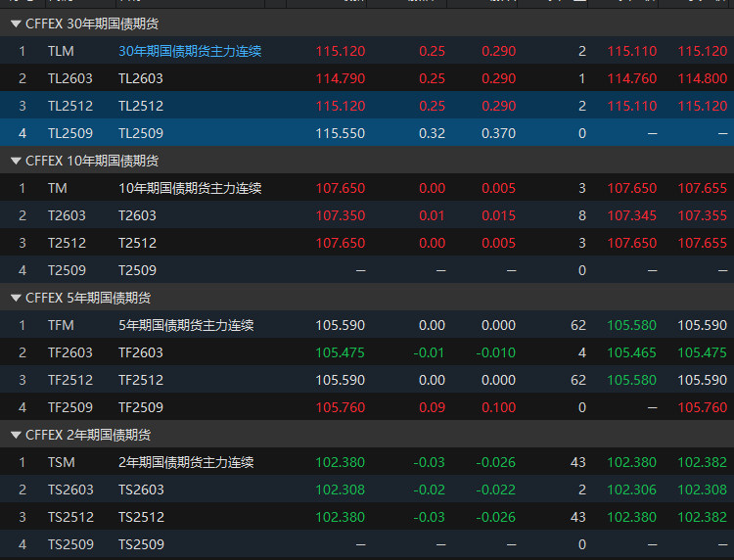Collapse the CFFEX 2年期国债期货 group

click(x=16, y=435)
